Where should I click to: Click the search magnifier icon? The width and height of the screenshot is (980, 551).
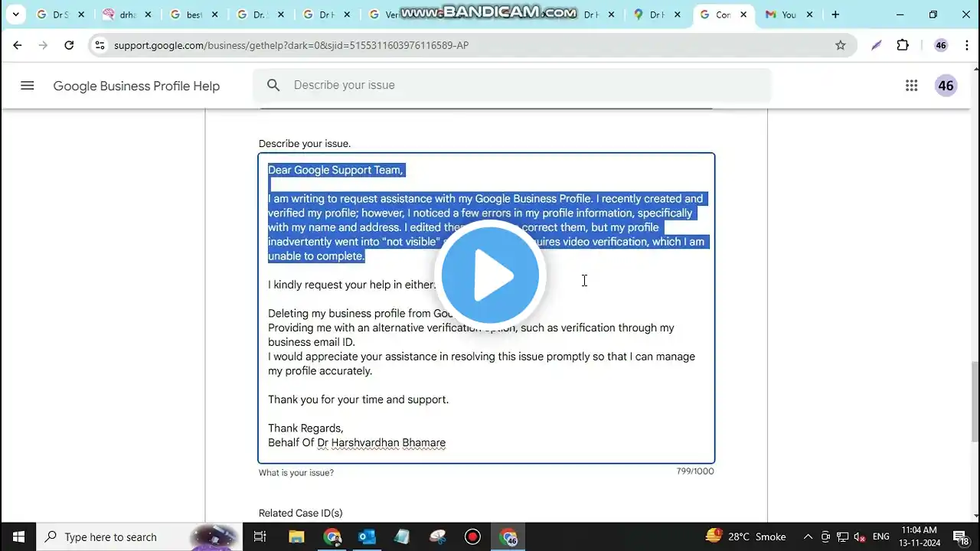[x=273, y=85]
